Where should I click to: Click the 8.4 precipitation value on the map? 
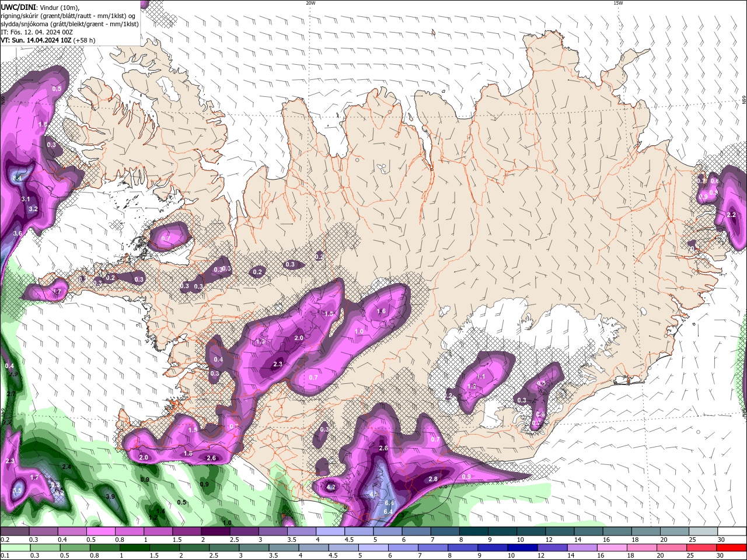(17, 178)
